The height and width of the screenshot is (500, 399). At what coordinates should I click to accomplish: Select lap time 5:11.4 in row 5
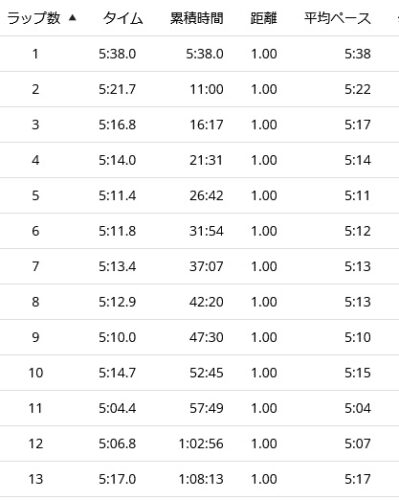(117, 195)
